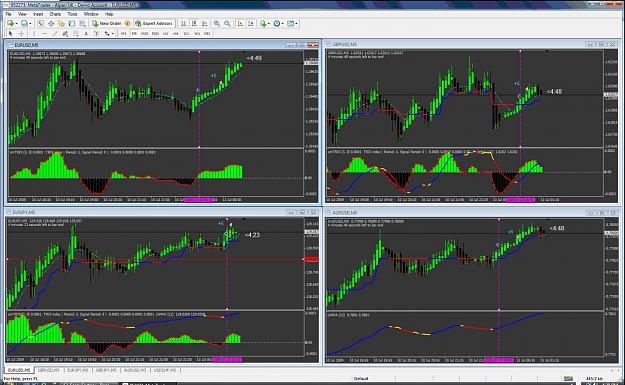Open the View menu
This screenshot has height=385, width=625.
(x=22, y=14)
